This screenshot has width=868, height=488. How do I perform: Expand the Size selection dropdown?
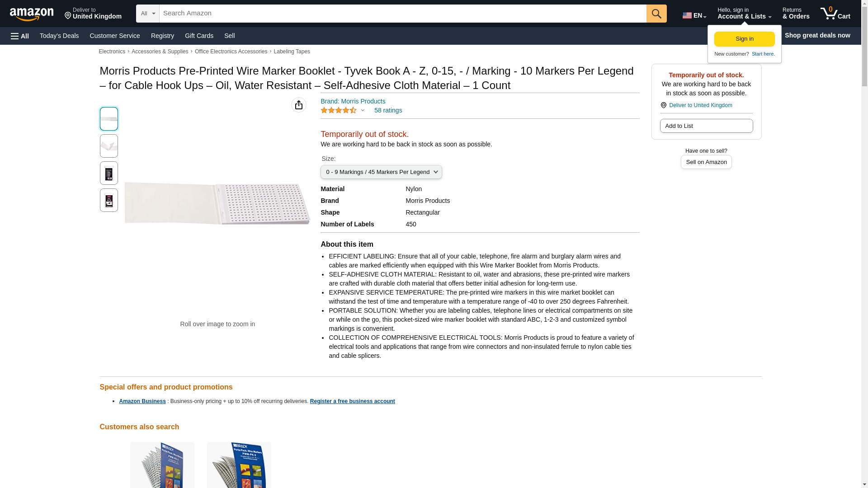coord(381,172)
